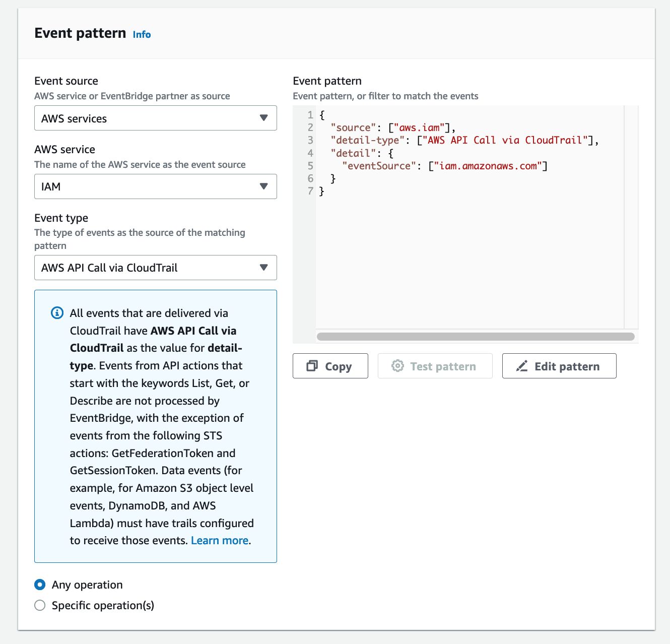This screenshot has height=644, width=670.
Task: Choose Specific operation(s) option
Action: pyautogui.click(x=40, y=605)
